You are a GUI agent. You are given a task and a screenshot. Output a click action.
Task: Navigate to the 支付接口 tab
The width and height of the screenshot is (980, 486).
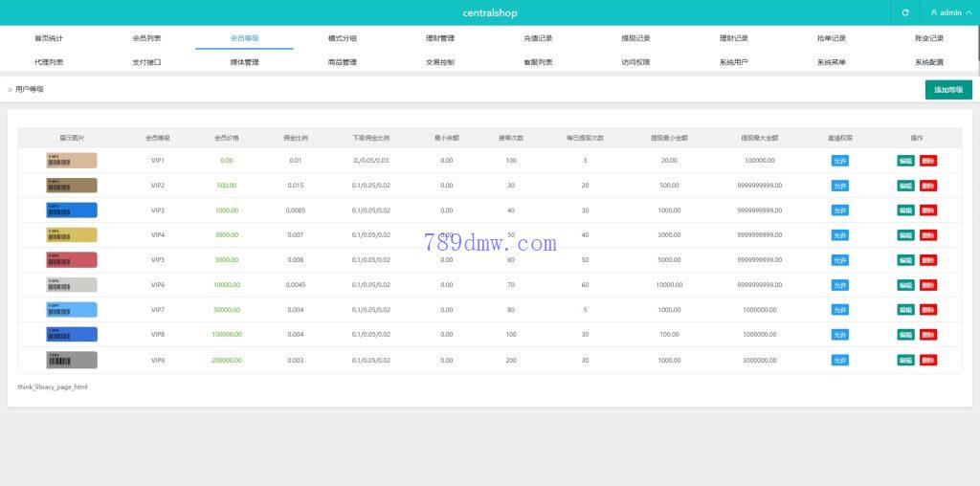(146, 62)
